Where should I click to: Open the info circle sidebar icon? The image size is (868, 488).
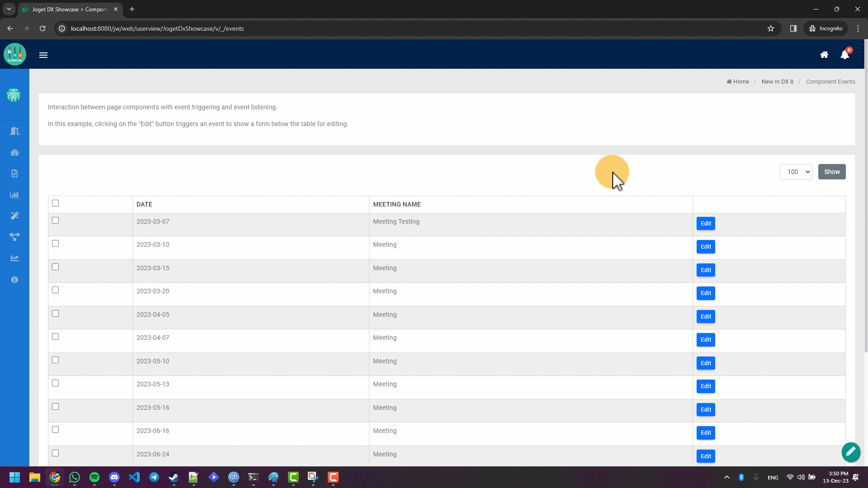click(14, 280)
